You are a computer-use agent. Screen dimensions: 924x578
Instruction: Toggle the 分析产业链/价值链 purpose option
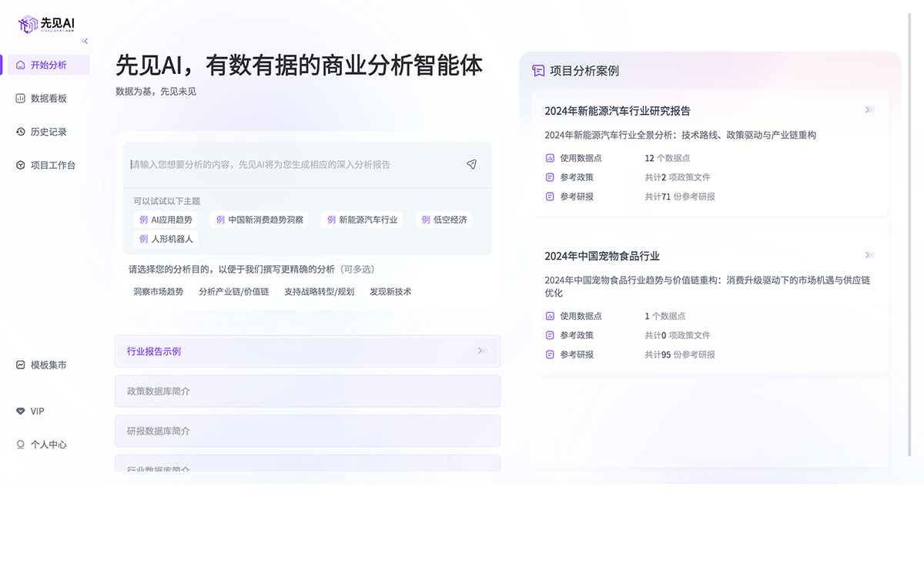point(234,292)
